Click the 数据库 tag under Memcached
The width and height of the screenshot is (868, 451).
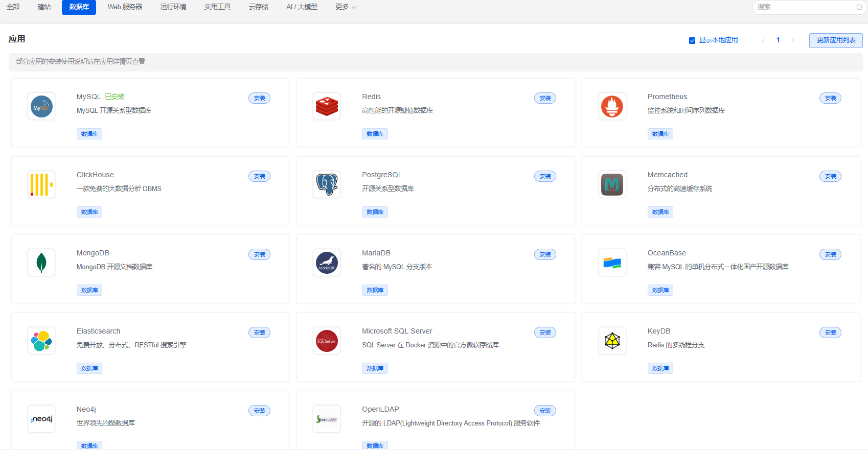coord(660,212)
